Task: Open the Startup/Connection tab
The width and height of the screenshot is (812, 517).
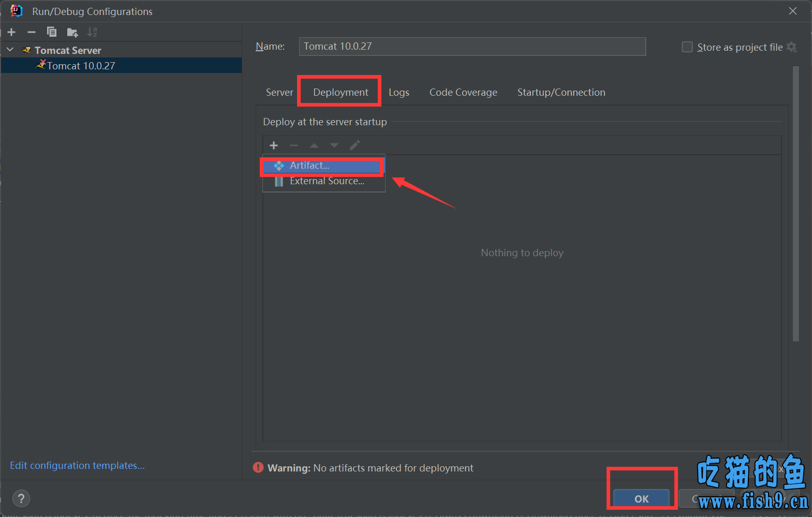Action: coord(561,92)
